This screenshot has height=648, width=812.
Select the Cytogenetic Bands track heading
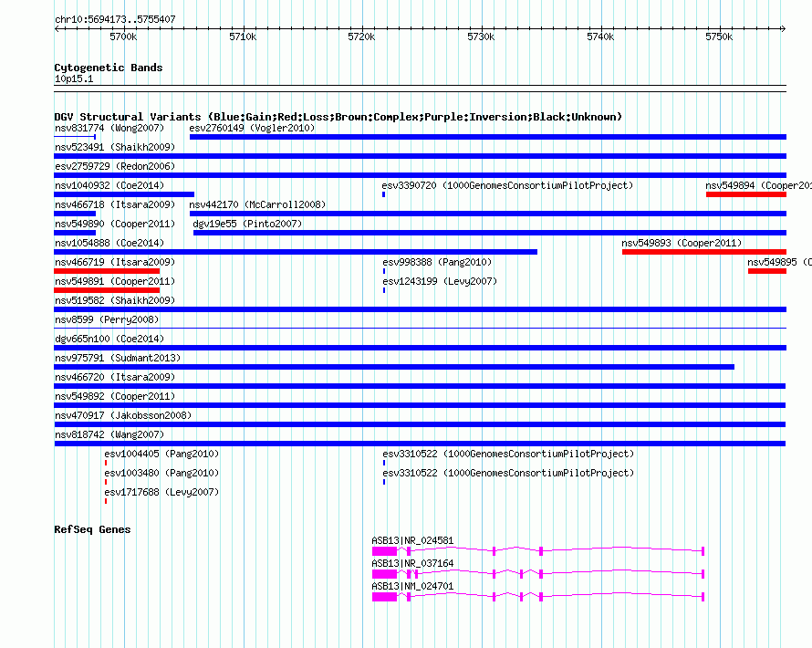coord(108,68)
